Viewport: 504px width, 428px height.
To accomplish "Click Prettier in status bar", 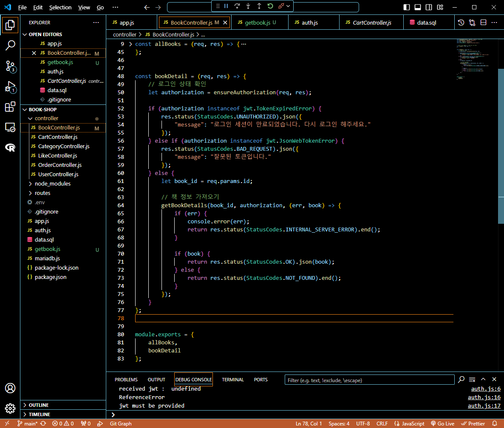I will click(473, 423).
